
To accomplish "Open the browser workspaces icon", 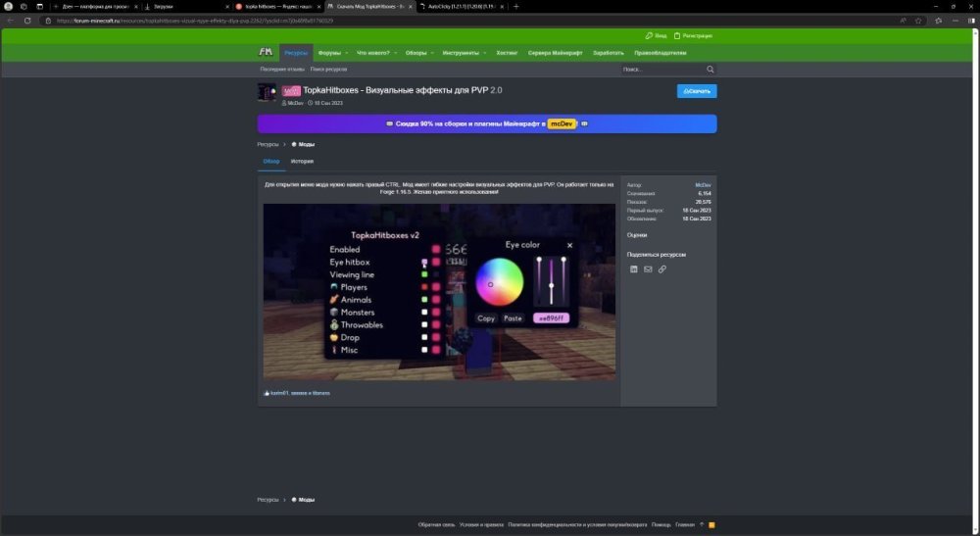I will (24, 6).
